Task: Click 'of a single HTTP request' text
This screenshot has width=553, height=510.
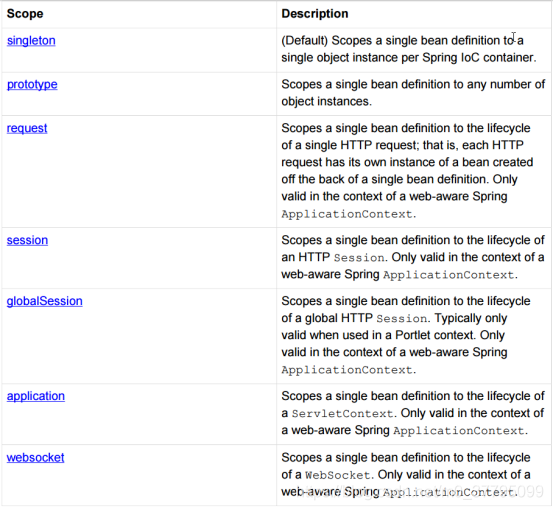Action: click(350, 145)
